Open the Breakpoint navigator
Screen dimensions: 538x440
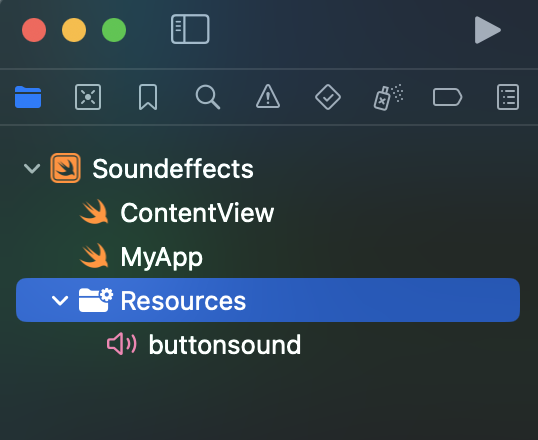[447, 97]
